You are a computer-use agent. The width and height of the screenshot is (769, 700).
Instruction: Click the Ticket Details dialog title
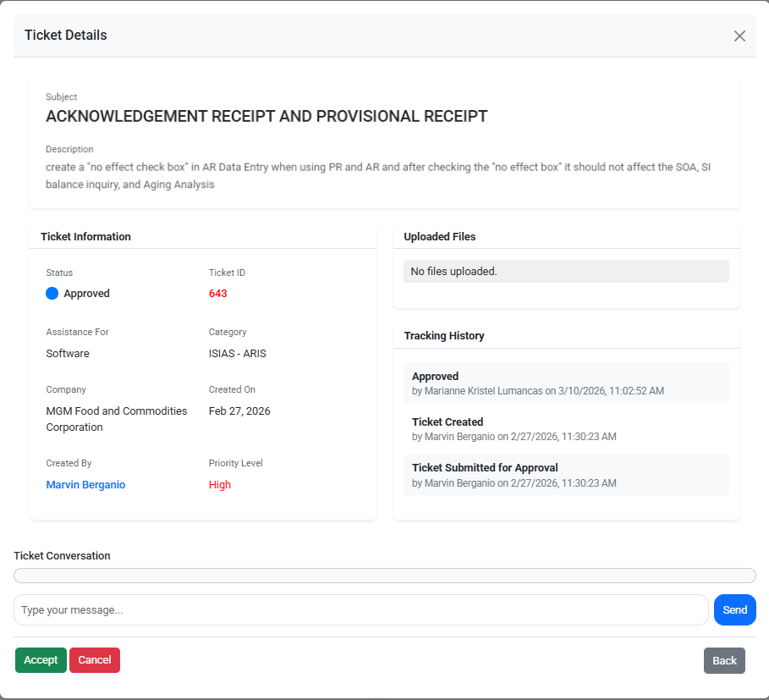click(66, 36)
